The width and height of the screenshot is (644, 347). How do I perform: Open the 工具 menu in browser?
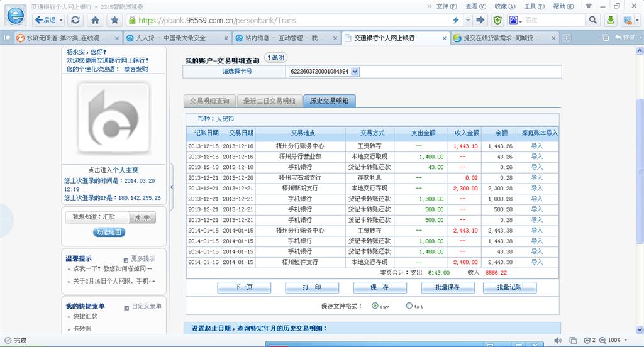click(x=533, y=6)
